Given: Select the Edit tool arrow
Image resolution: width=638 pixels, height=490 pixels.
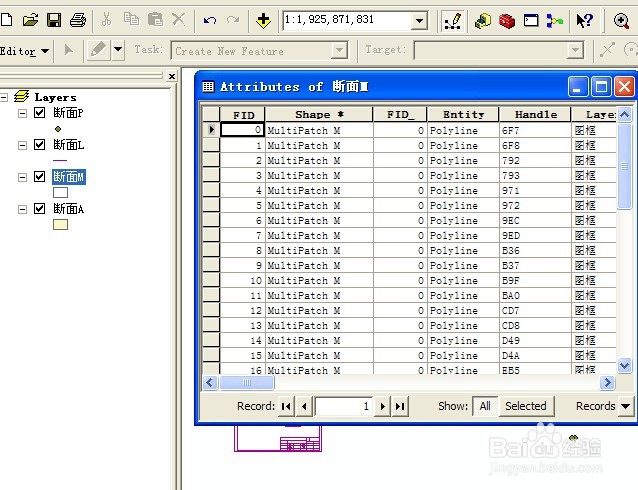Looking at the screenshot, I should coord(69,50).
